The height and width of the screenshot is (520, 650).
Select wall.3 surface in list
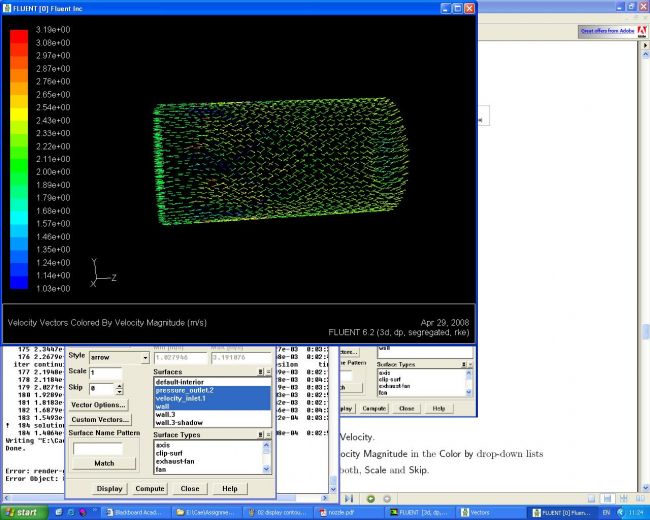point(212,414)
